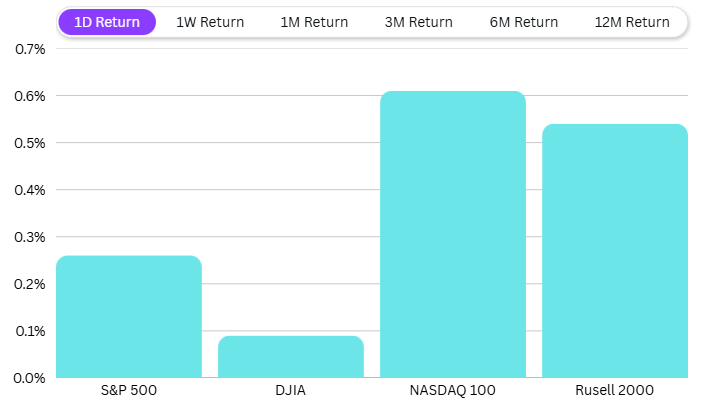
Task: Select the 12M Return tab
Action: 630,22
